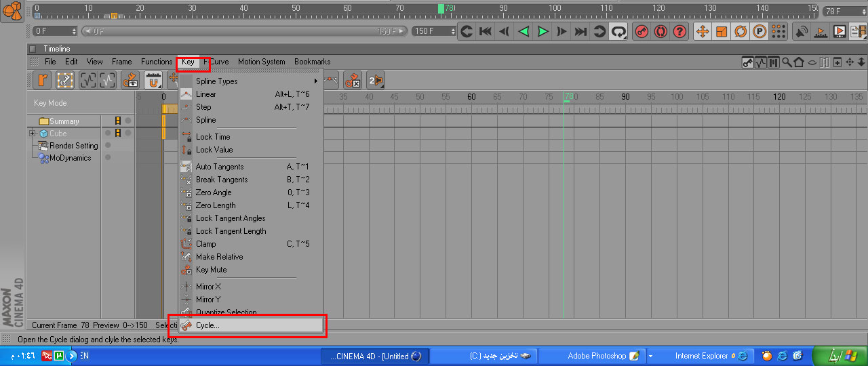Select Lock Value menu entry
Screen dimensions: 868x366
click(x=251, y=150)
